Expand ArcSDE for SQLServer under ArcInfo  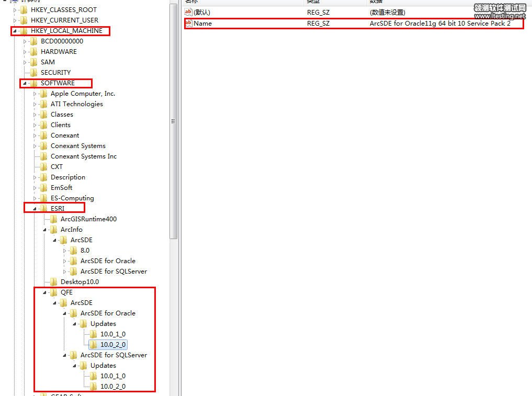[x=65, y=271]
